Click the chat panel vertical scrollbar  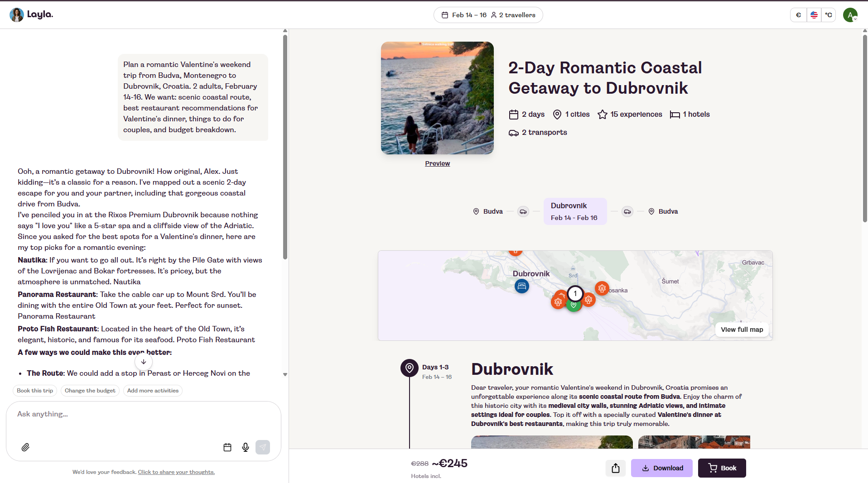[285, 147]
